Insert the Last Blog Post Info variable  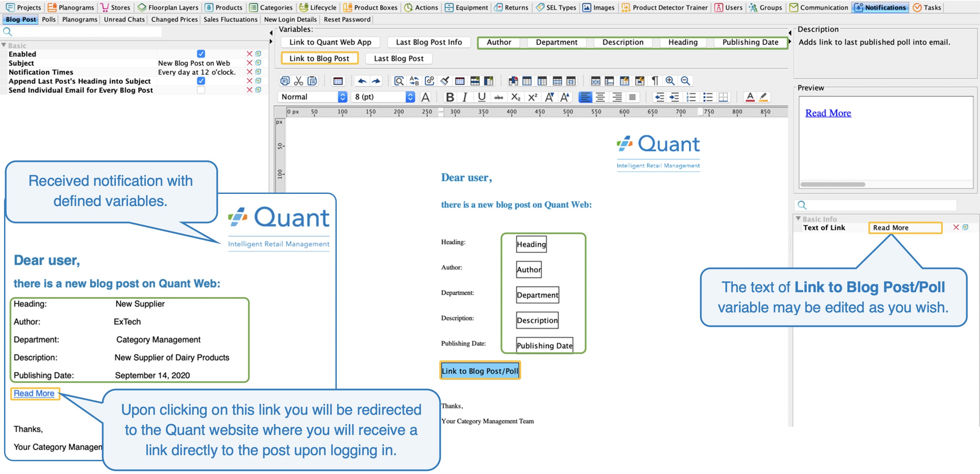pyautogui.click(x=429, y=42)
